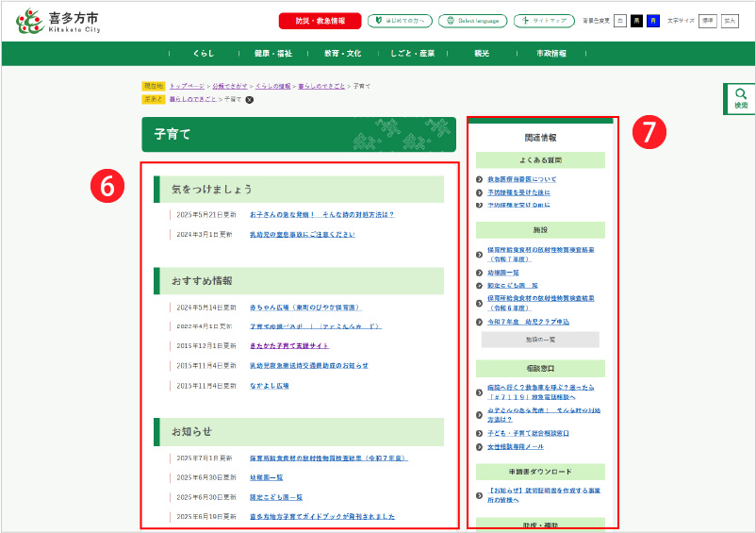
Task: Set background color to black (黒)
Action: (x=636, y=21)
